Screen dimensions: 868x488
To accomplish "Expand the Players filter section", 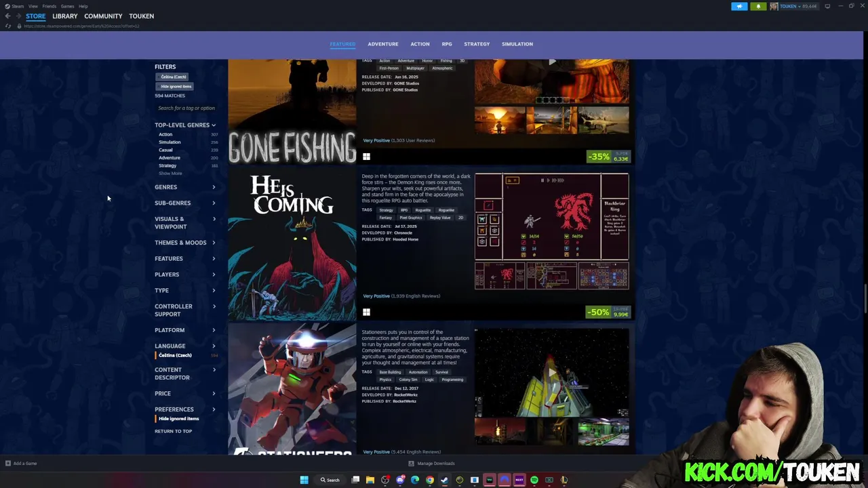I will [185, 274].
